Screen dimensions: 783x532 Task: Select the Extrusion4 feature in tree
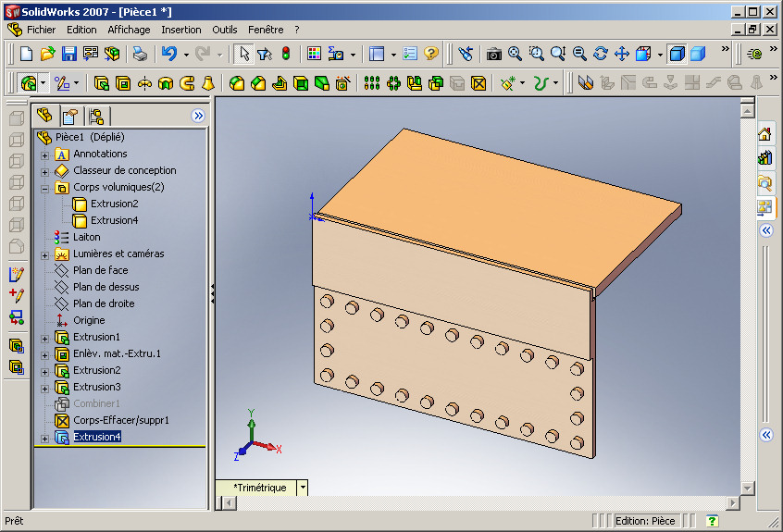point(97,437)
